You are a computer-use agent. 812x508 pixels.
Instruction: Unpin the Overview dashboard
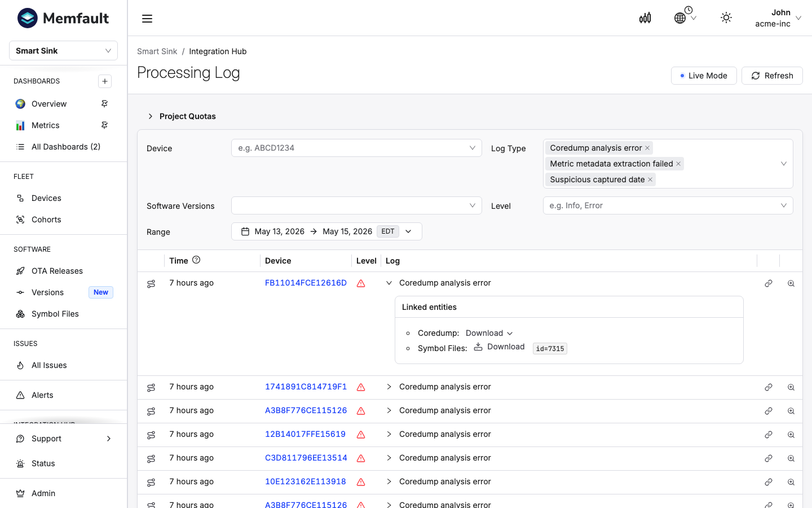pyautogui.click(x=104, y=104)
